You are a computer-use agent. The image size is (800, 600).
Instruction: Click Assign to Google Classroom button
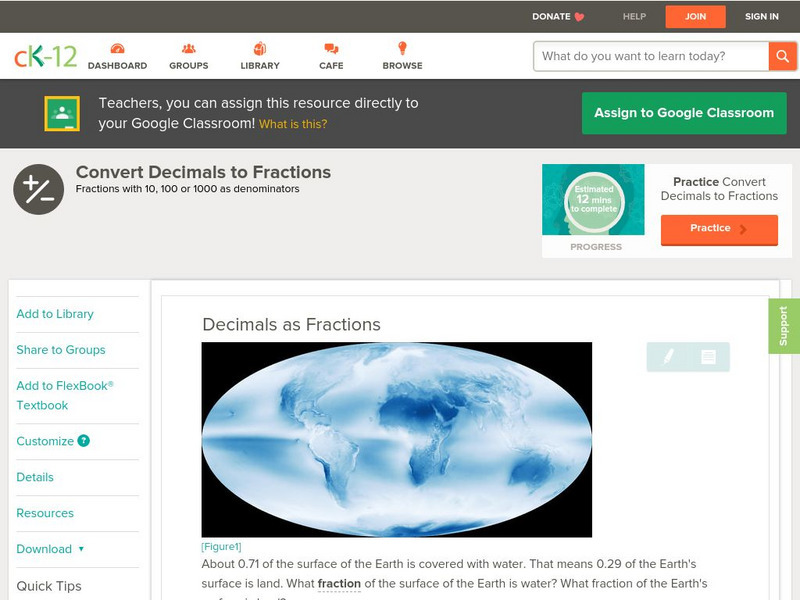point(684,113)
